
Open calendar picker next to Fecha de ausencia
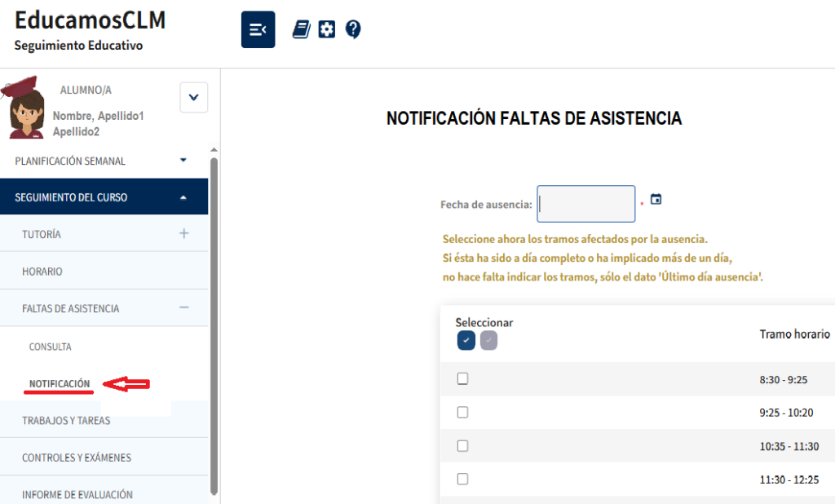click(x=656, y=200)
